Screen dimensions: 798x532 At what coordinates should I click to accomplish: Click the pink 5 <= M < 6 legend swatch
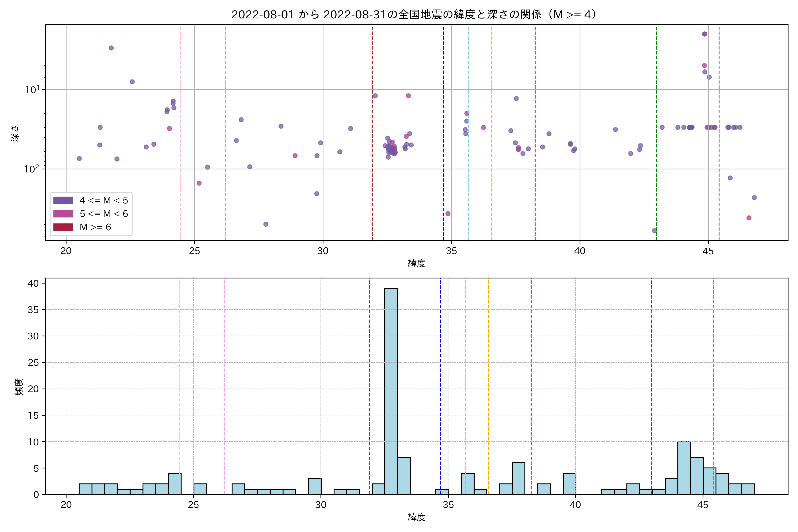63,214
